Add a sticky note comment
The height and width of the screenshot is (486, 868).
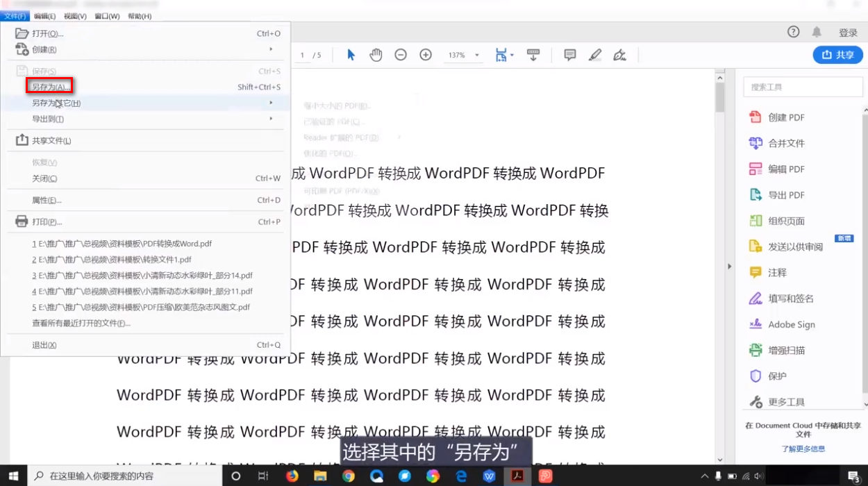[x=570, y=55]
